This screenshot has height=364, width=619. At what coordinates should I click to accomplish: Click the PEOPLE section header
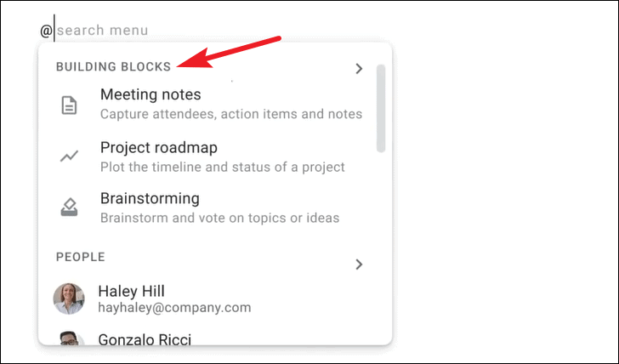(81, 257)
